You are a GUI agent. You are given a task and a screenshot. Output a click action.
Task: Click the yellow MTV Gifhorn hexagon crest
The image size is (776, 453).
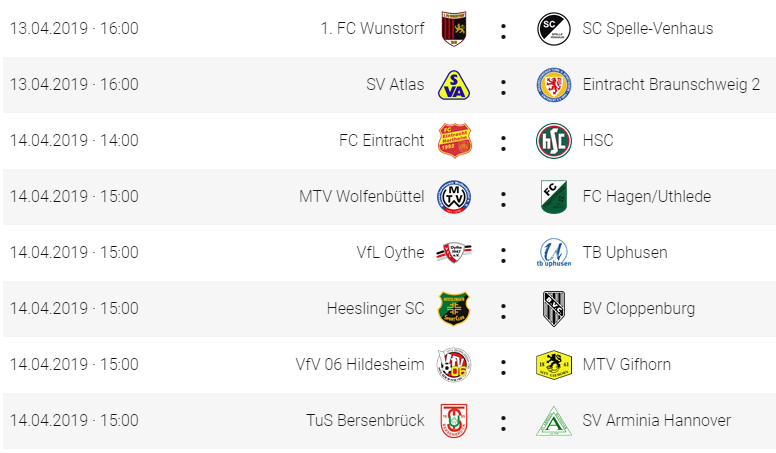pos(554,365)
